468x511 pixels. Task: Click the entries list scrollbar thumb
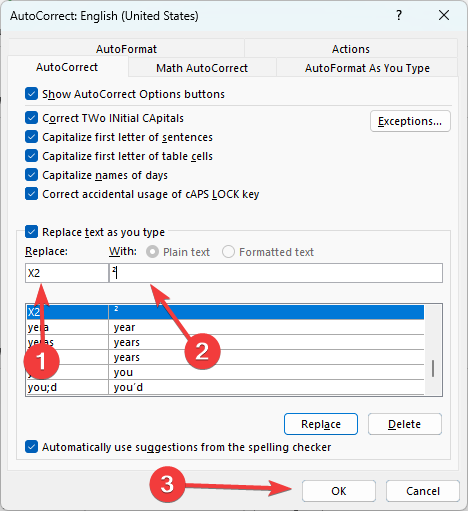(x=433, y=368)
